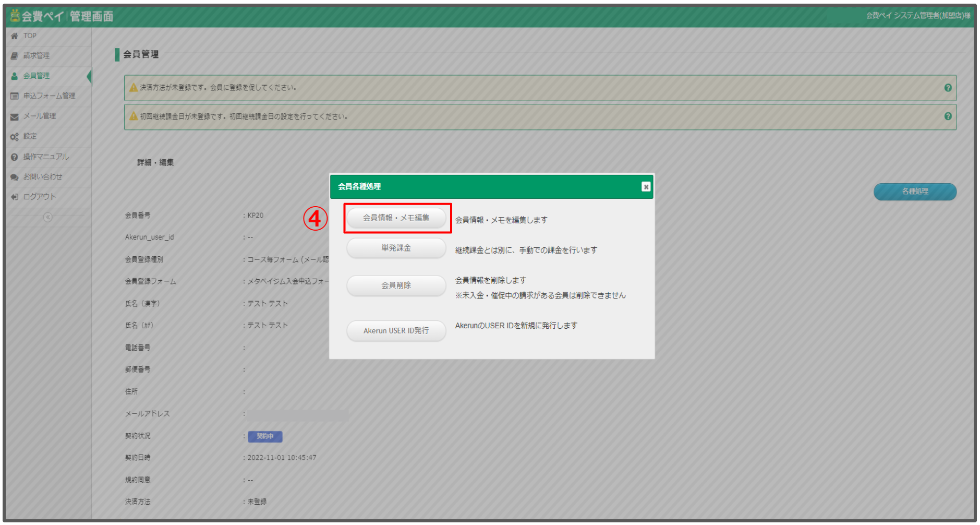Click the 会費ペイ管理画面 logo

point(63,16)
